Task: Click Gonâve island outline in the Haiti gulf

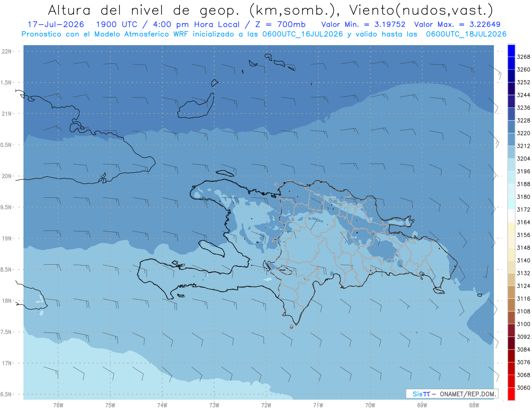Action: point(211,248)
